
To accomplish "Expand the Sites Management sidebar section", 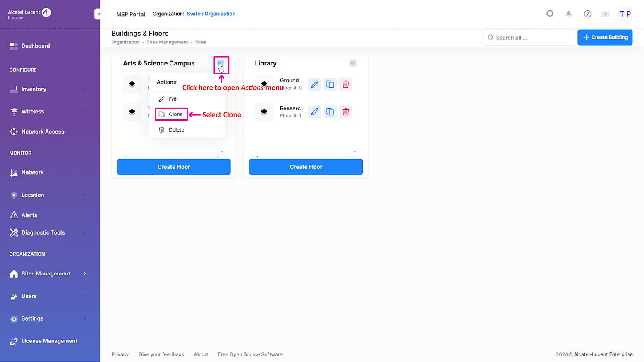I will pos(47,273).
